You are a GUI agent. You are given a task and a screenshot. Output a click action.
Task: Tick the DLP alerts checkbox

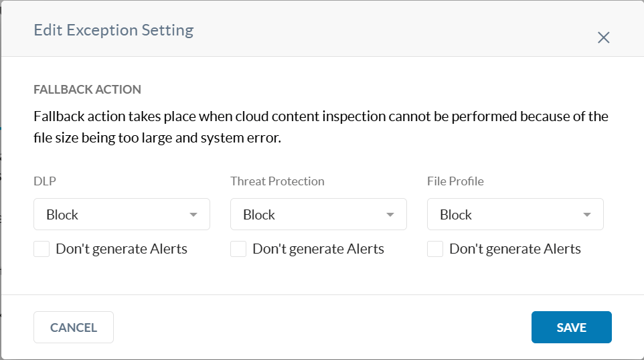42,250
